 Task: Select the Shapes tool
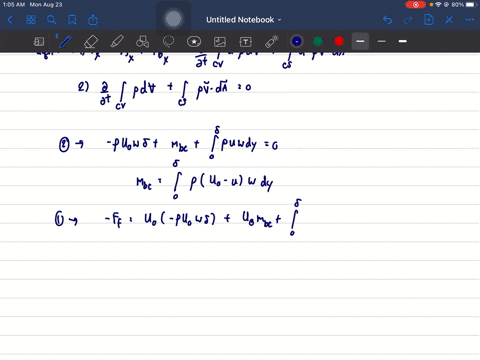142,42
